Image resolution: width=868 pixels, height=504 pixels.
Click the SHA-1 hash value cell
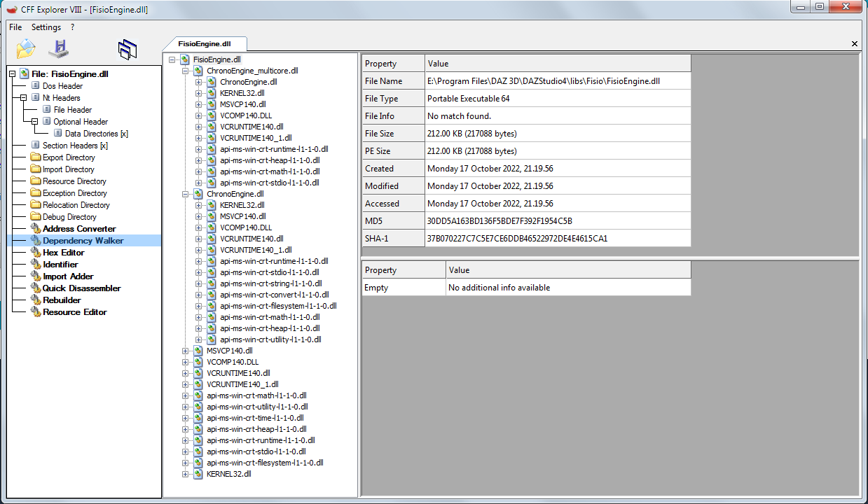(558, 239)
